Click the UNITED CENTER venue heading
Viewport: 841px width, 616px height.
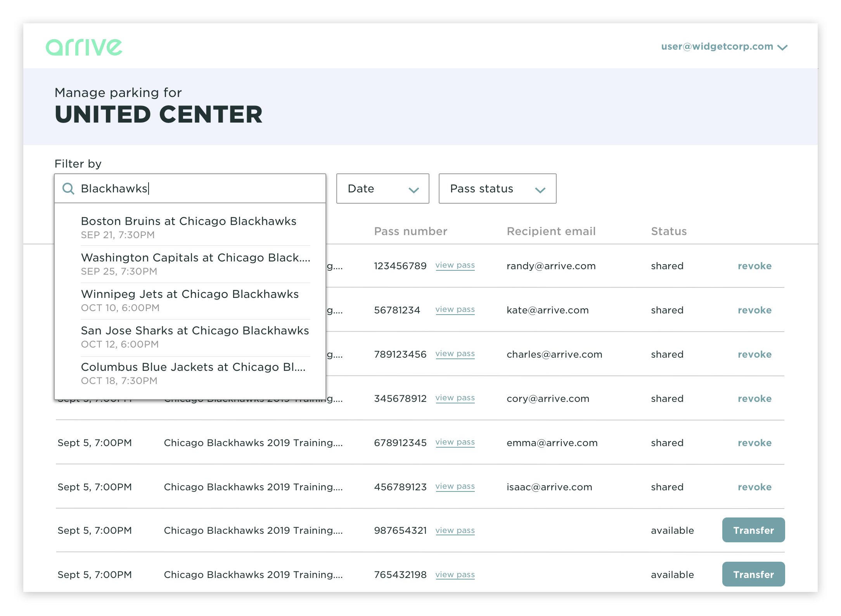point(159,115)
